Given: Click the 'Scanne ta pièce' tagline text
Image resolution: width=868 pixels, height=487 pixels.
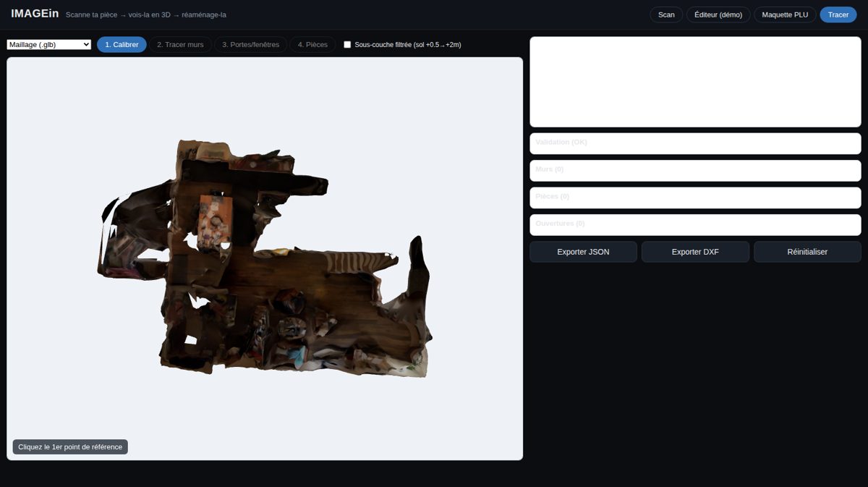Looking at the screenshot, I should pos(145,14).
